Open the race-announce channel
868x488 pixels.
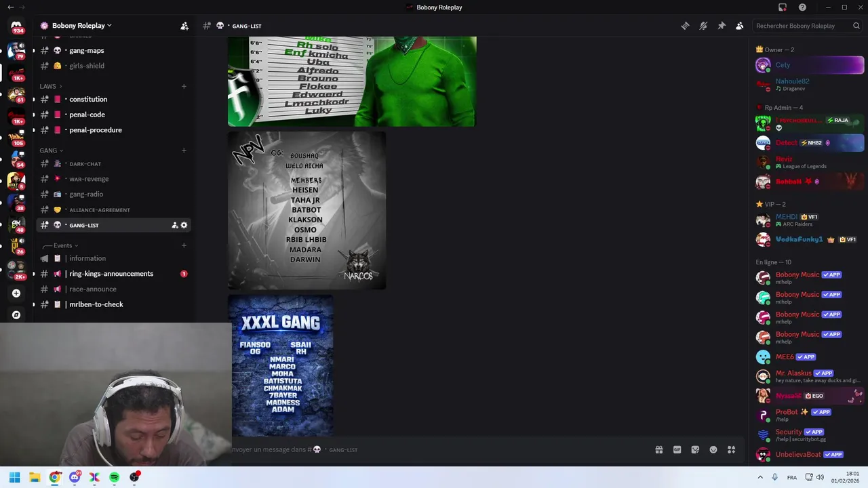pos(113,289)
